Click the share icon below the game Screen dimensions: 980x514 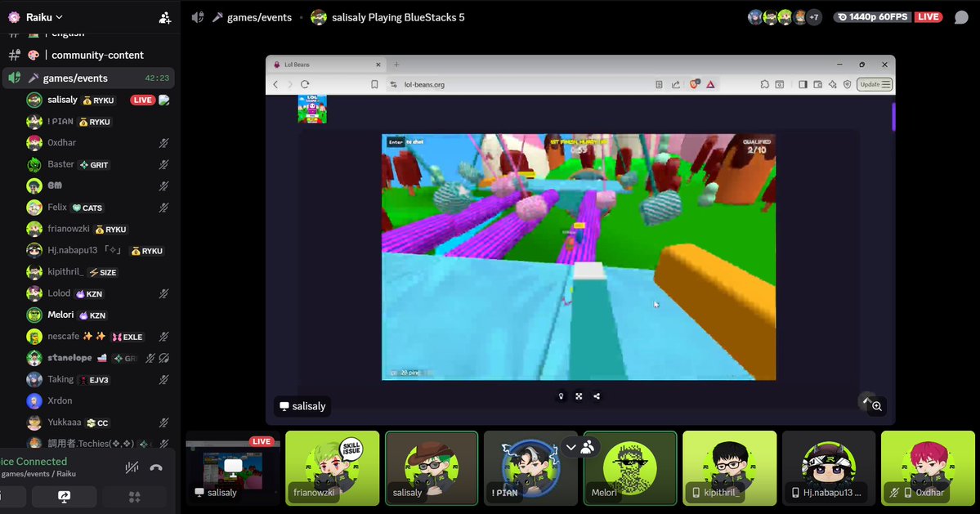(x=597, y=396)
